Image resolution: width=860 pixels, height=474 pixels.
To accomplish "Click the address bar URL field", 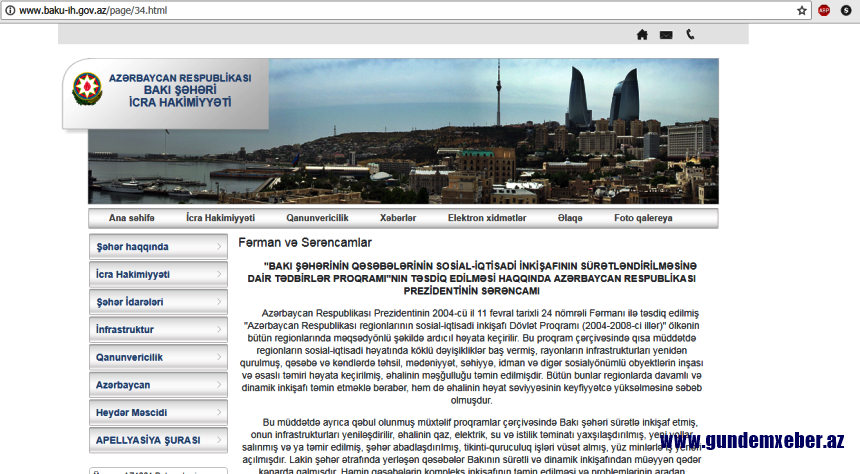I will click(406, 10).
